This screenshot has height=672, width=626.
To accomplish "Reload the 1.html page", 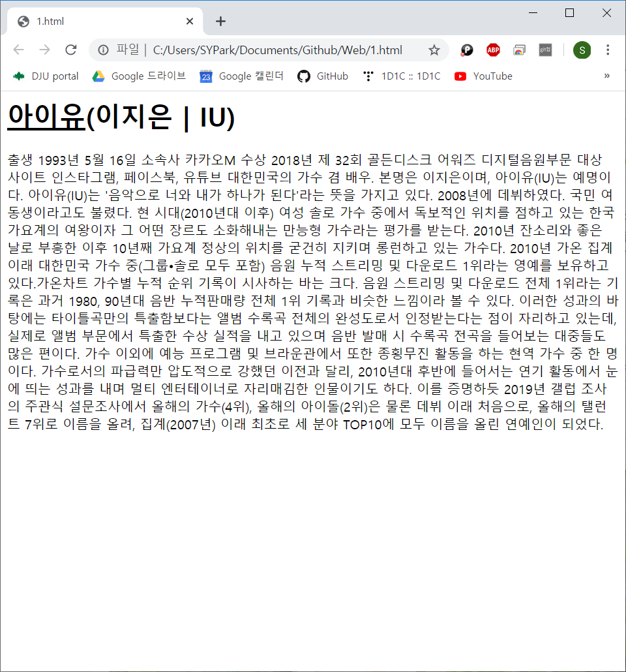I will pyautogui.click(x=70, y=50).
